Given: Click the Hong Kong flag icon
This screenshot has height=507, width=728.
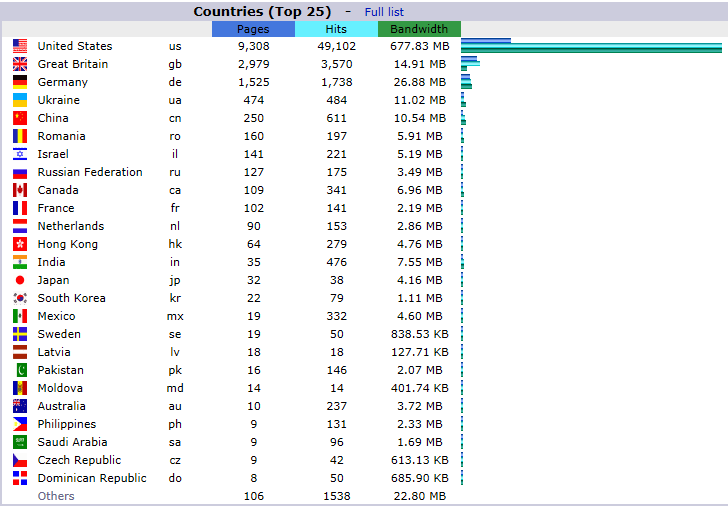Looking at the screenshot, I should [x=20, y=244].
